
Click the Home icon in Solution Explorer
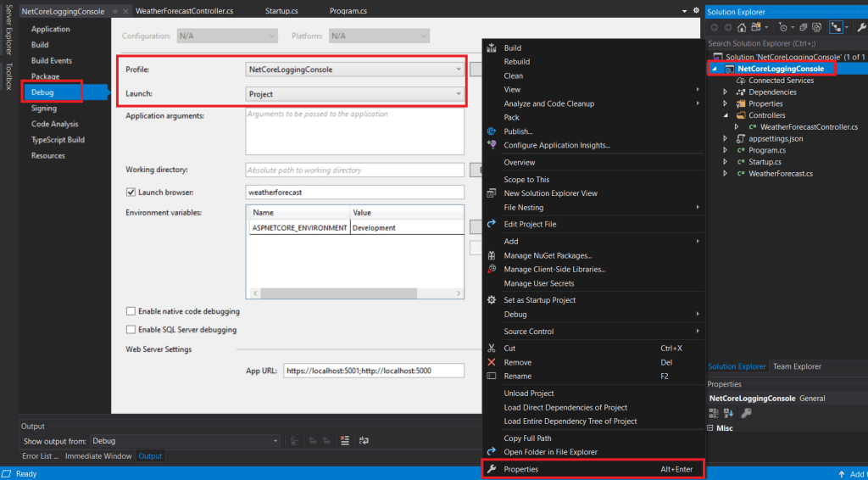(741, 27)
